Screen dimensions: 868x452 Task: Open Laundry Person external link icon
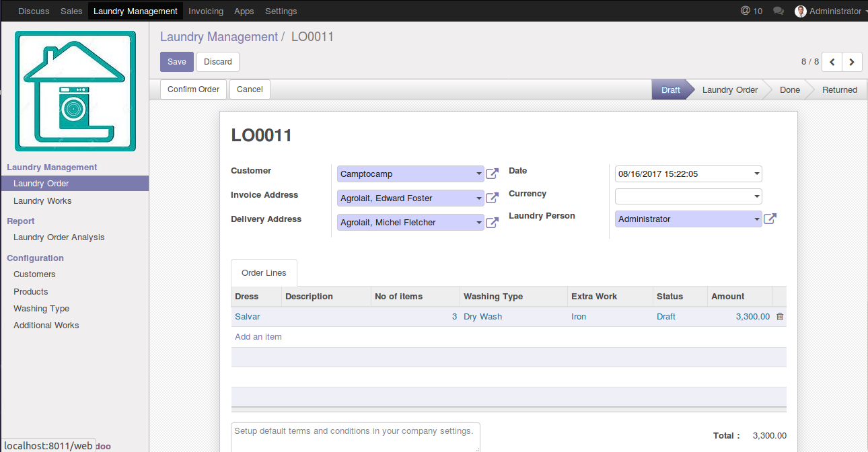(770, 219)
